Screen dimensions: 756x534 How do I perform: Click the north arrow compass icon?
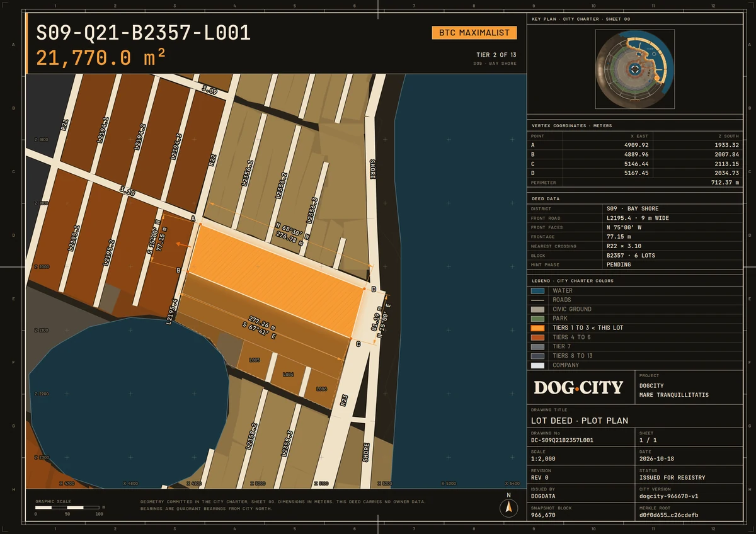tap(508, 507)
